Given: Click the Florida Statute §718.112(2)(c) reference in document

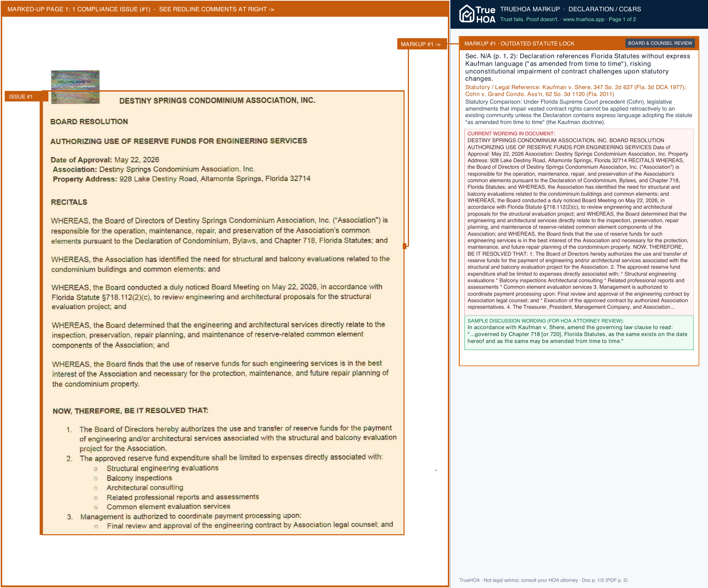Looking at the screenshot, I should coord(101,297).
